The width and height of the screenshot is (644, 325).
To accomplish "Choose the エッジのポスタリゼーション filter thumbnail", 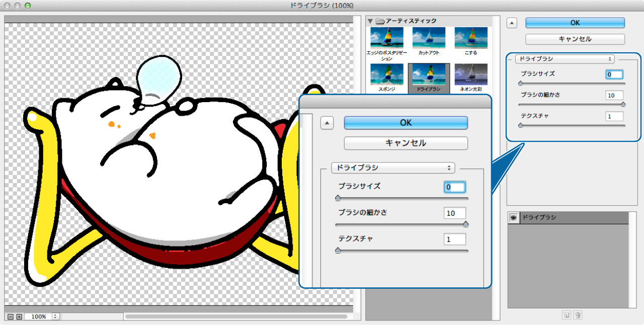I will coord(386,38).
